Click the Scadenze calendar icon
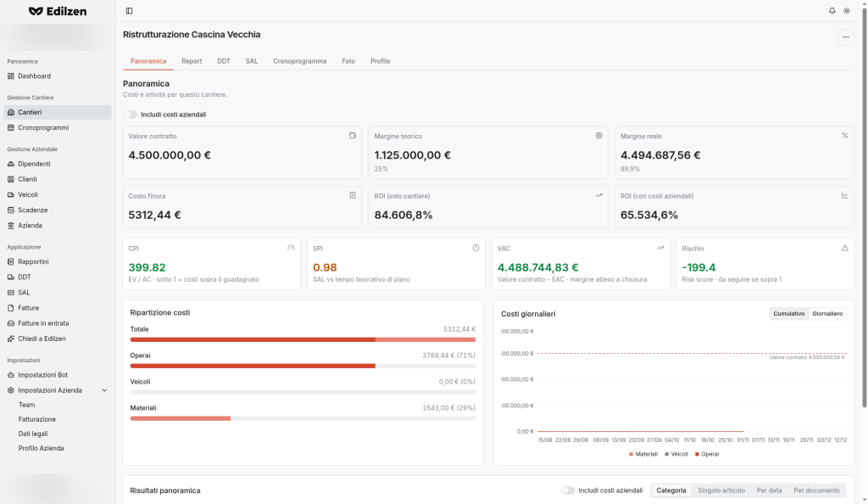The width and height of the screenshot is (868, 504). pyautogui.click(x=11, y=210)
